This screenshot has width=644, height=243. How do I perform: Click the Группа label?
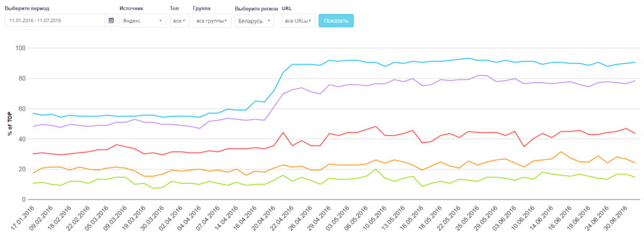tap(201, 8)
